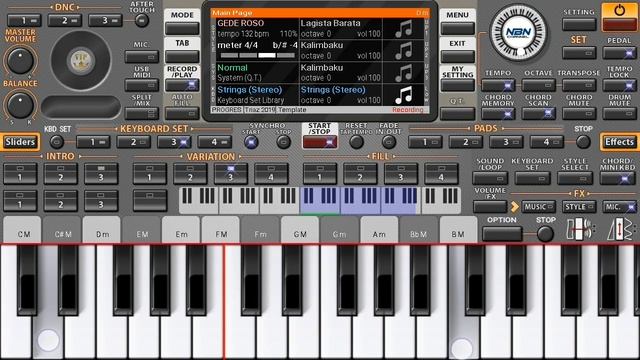
Task: Toggle Chord Memory button
Action: (x=498, y=113)
